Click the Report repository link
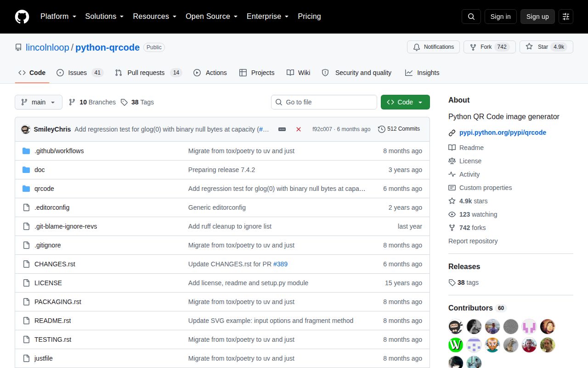This screenshot has height=368, width=588. 473,241
